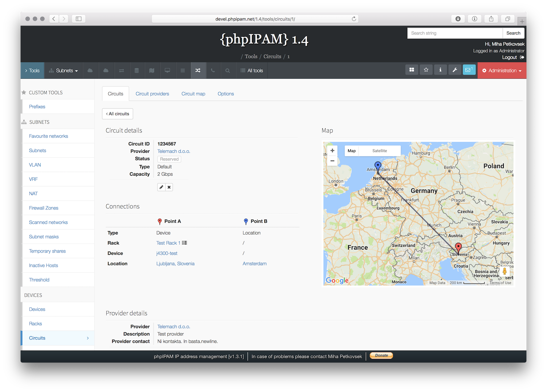The width and height of the screenshot is (547, 392).
Task: Click the info icon in top toolbar
Action: point(440,69)
